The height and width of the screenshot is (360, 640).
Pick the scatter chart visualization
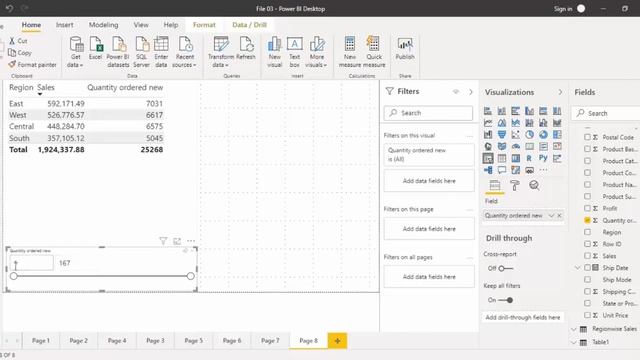(516, 135)
